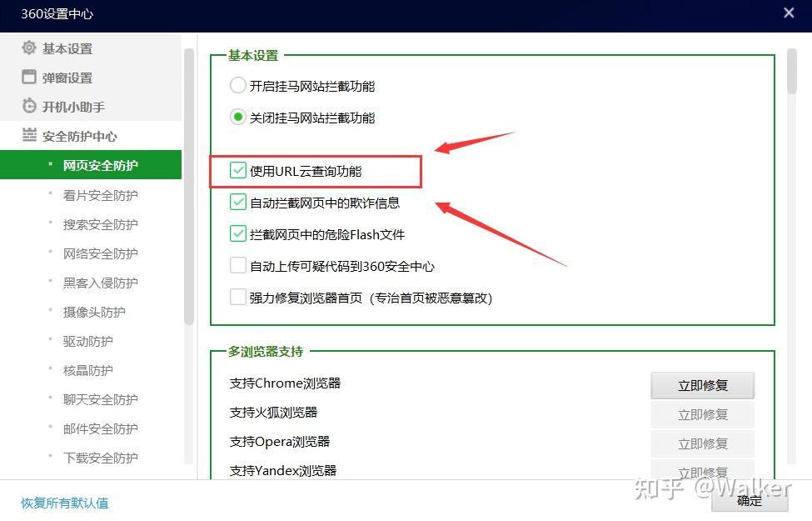Click the 多浏览器支持 group heading
This screenshot has height=521, width=812.
265,352
